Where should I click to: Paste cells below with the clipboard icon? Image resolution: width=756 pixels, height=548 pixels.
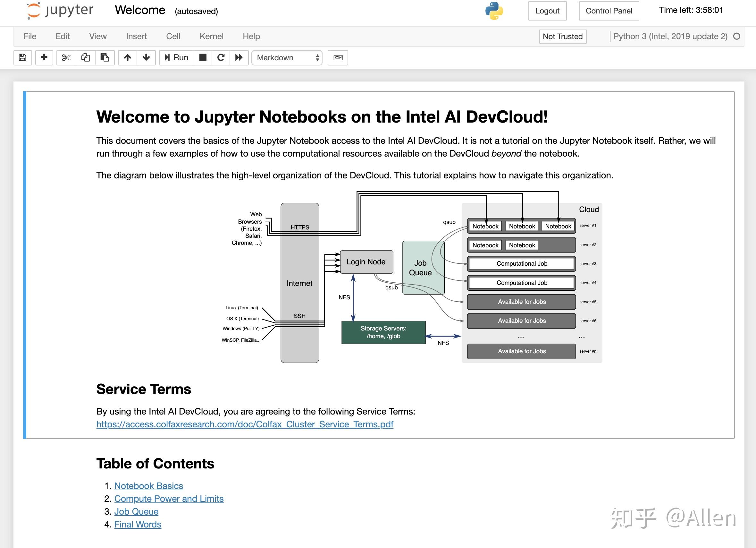click(105, 58)
